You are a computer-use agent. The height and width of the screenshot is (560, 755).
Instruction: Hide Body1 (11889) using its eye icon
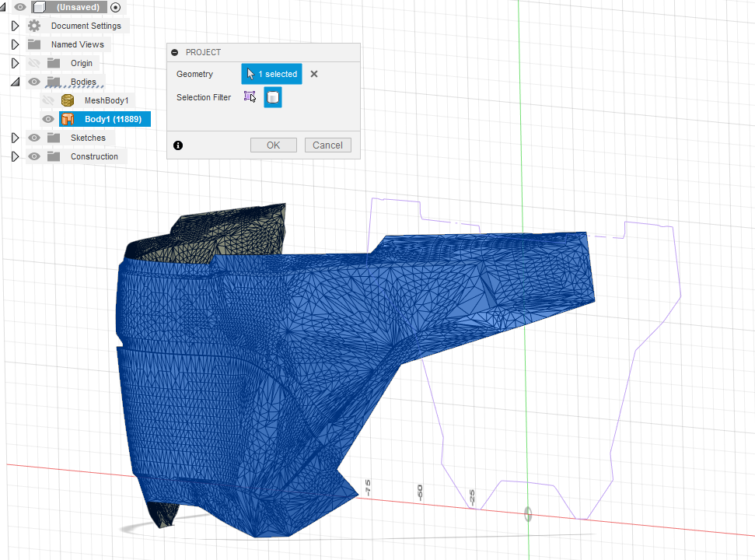[x=48, y=119]
